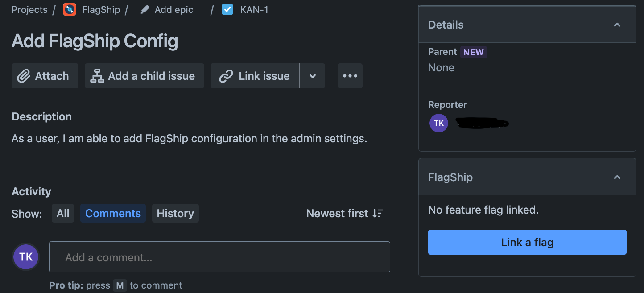This screenshot has height=293, width=644.
Task: Collapse the FlagShip panel chevron
Action: tap(617, 177)
